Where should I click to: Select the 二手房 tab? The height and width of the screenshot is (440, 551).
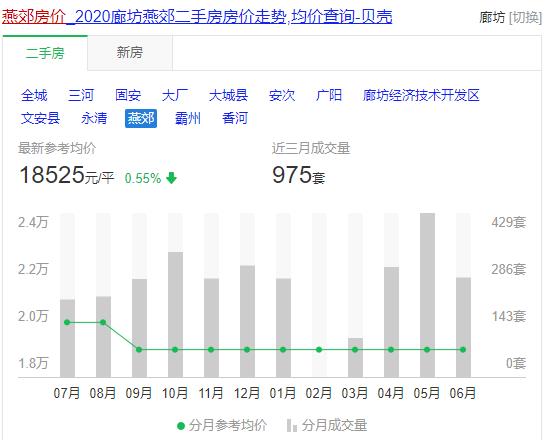pos(45,53)
